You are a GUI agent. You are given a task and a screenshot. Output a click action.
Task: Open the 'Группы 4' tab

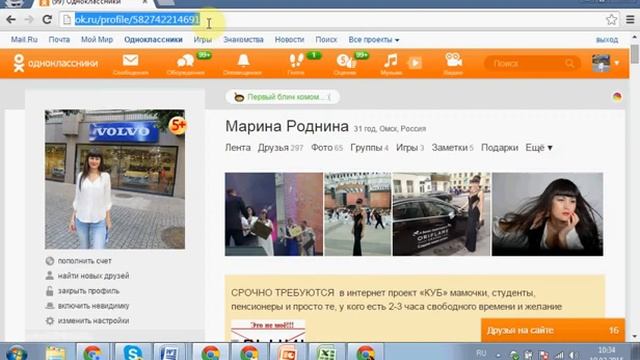(369, 148)
